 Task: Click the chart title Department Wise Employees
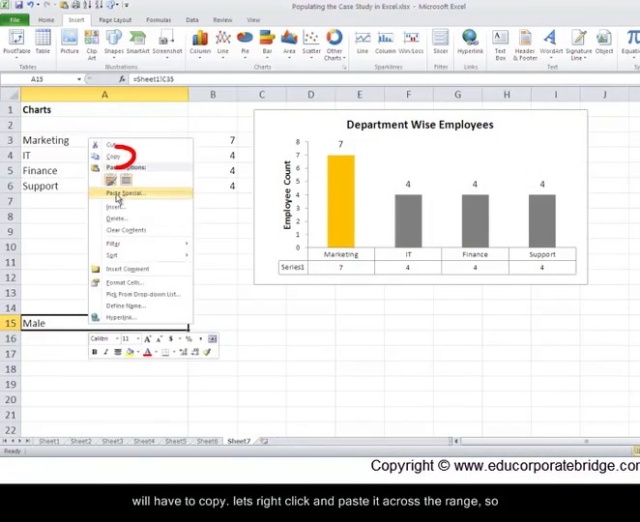coord(420,124)
